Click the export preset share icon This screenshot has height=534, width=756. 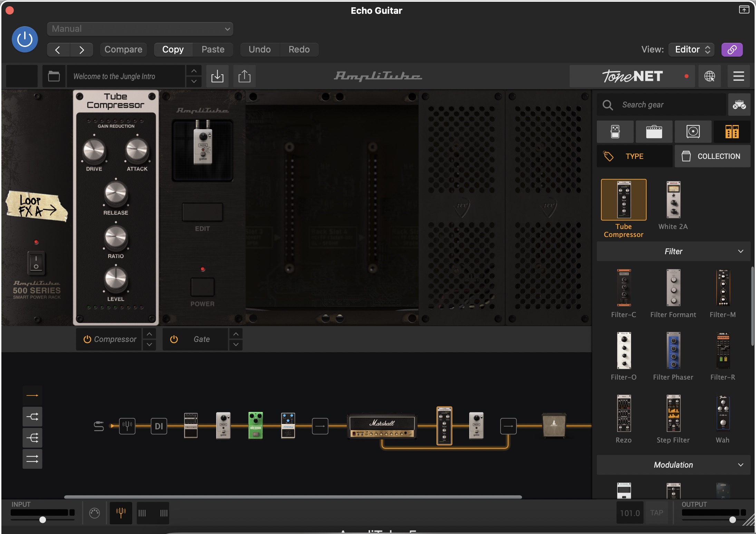click(x=244, y=76)
